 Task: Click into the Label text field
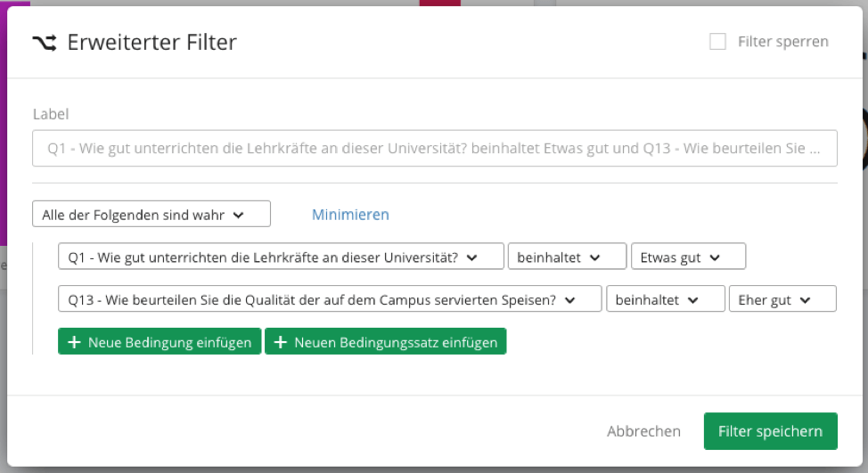pos(435,148)
